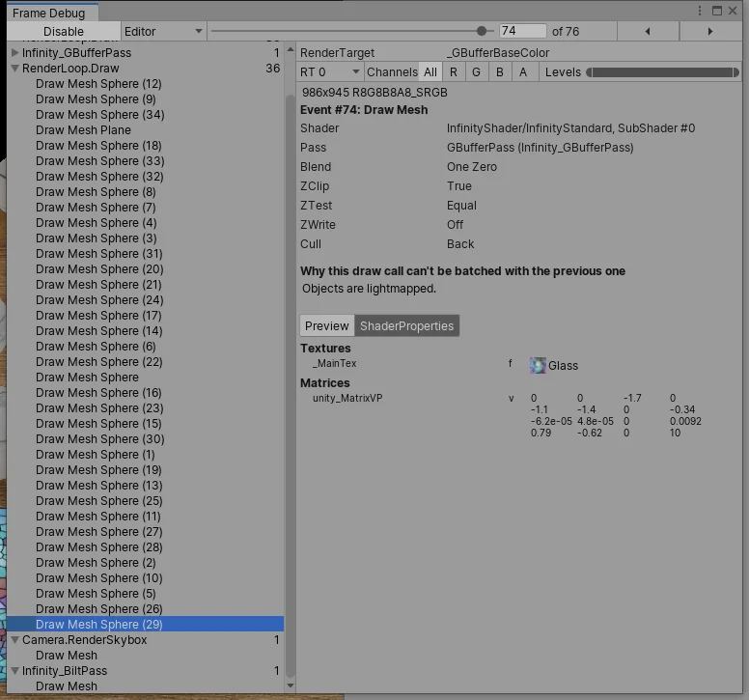Image resolution: width=749 pixels, height=700 pixels.
Task: Select Draw Mesh Sphere (7)
Action: (146, 208)
